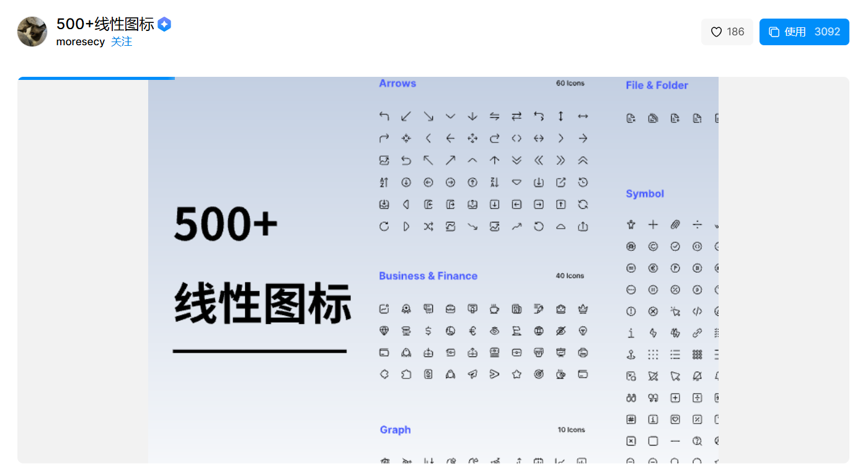This screenshot has height=464, width=868.
Task: Click the blue 使用 use button
Action: pos(804,32)
